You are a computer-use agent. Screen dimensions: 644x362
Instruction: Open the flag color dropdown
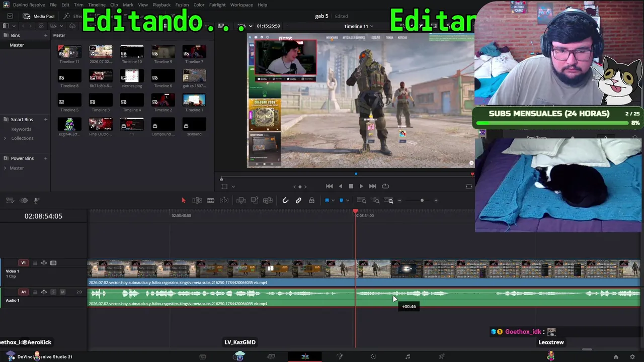click(x=333, y=201)
